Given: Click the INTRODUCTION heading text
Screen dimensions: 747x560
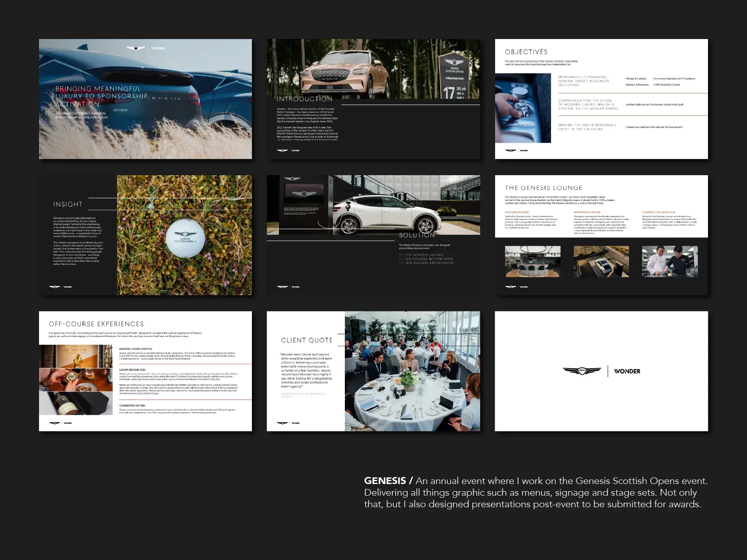Looking at the screenshot, I should [305, 99].
